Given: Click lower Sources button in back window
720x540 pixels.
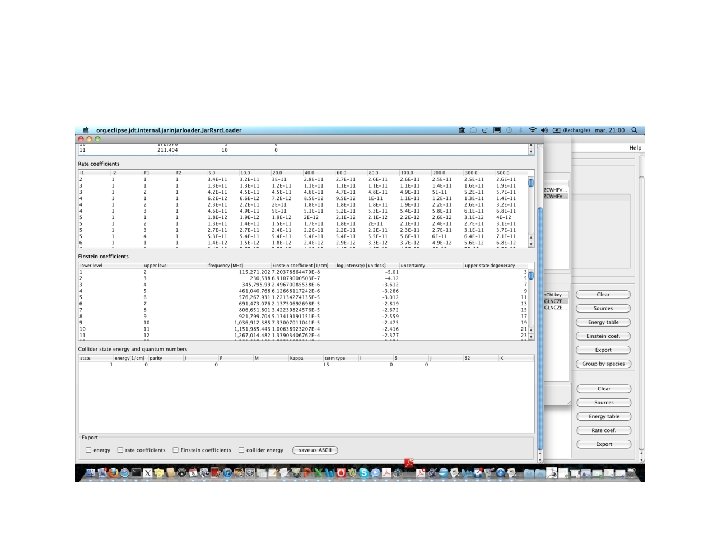Looking at the screenshot, I should point(603,403).
